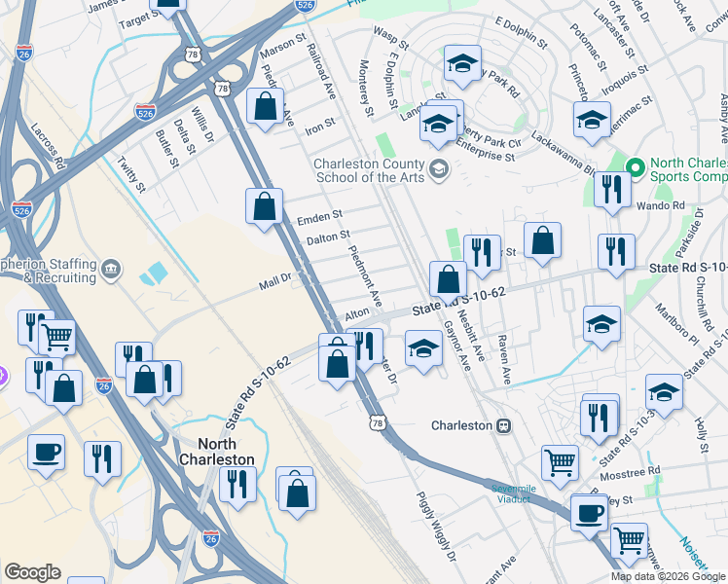
Task: Select the shopping marker east of the St-labelled restaurant
Action: coord(543,241)
